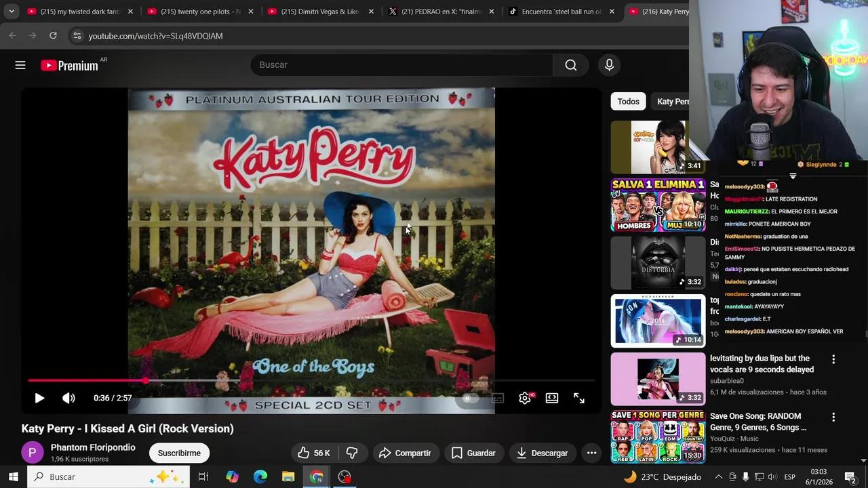Click the search magnifier button
This screenshot has width=868, height=488.
tap(570, 65)
